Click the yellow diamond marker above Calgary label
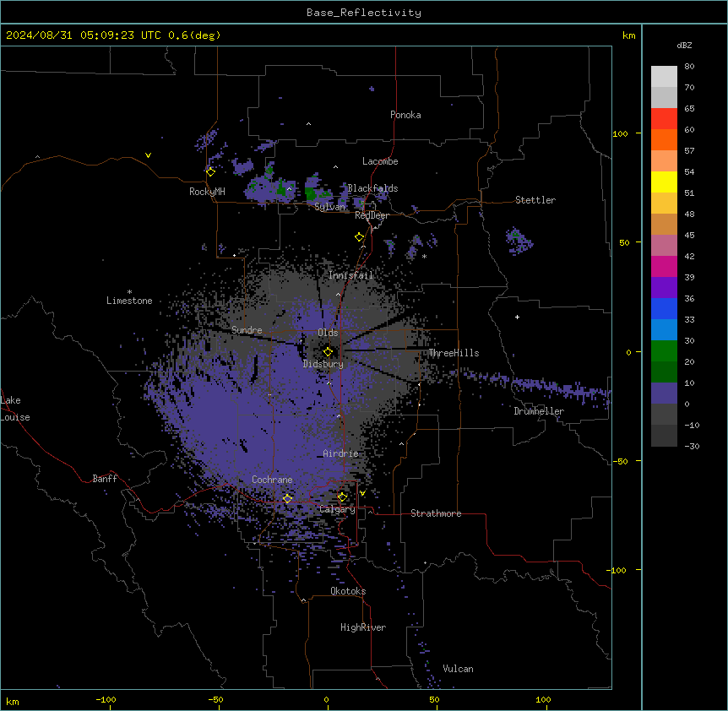Image resolution: width=728 pixels, height=711 pixels. click(342, 497)
